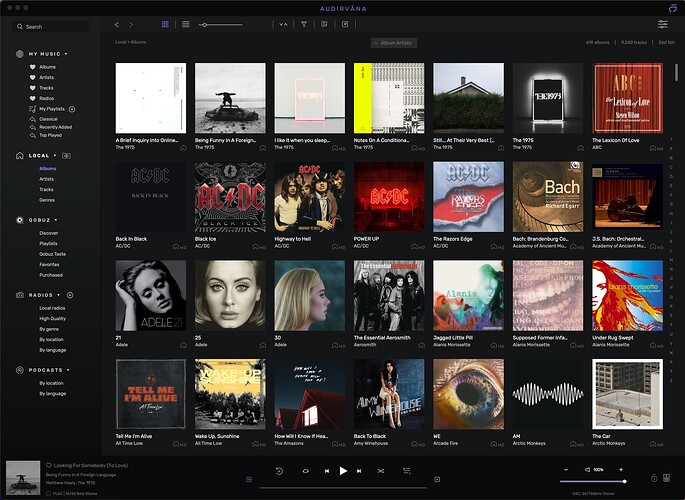Open Qobuz Taste section
Screen dimensions: 685x500
pyautogui.click(x=52, y=254)
